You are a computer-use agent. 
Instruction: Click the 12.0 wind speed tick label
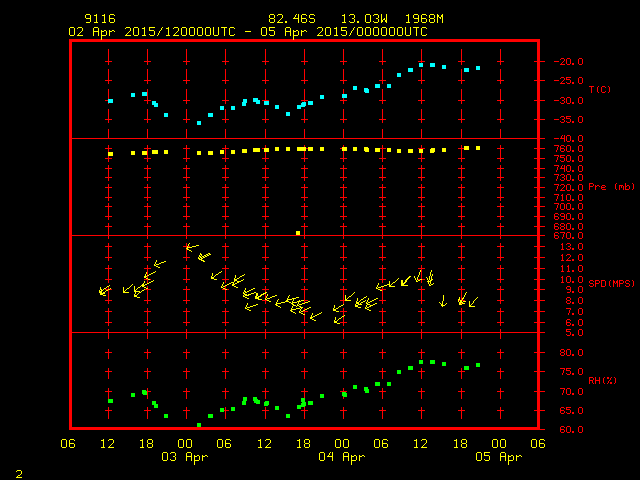[x=571, y=258]
